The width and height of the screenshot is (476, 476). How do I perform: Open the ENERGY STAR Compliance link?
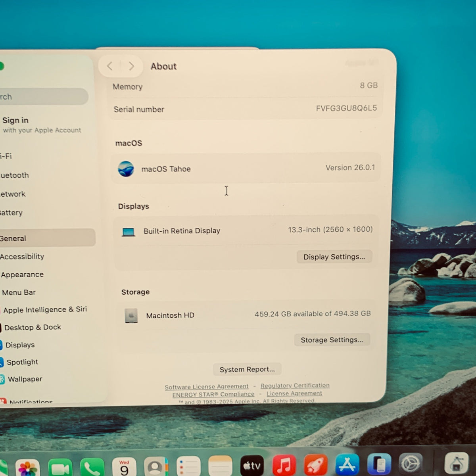point(213,395)
